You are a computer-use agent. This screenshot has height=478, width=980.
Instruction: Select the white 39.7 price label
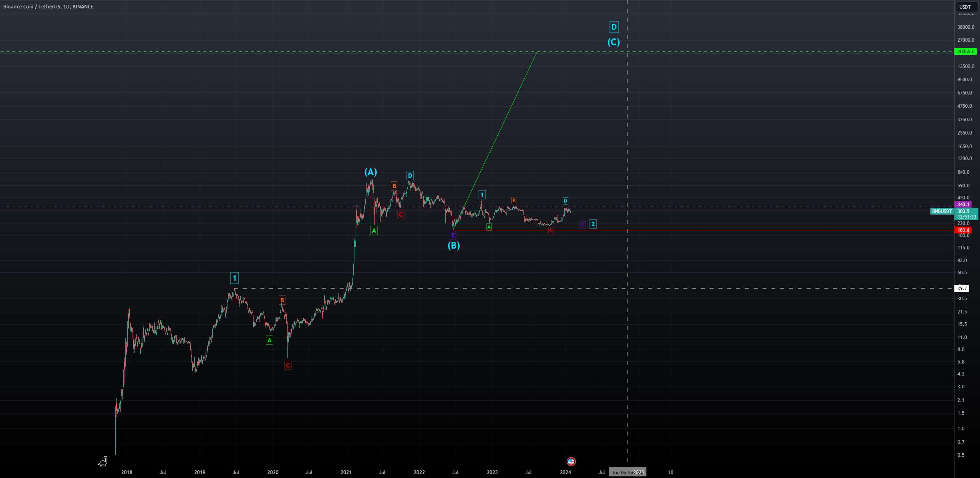tap(962, 288)
